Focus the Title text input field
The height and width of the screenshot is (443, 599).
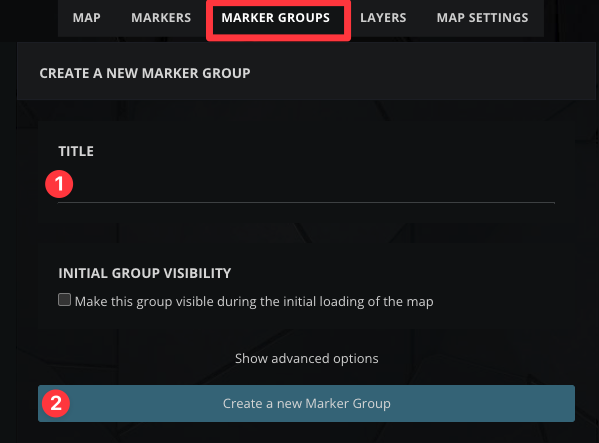[x=306, y=186]
